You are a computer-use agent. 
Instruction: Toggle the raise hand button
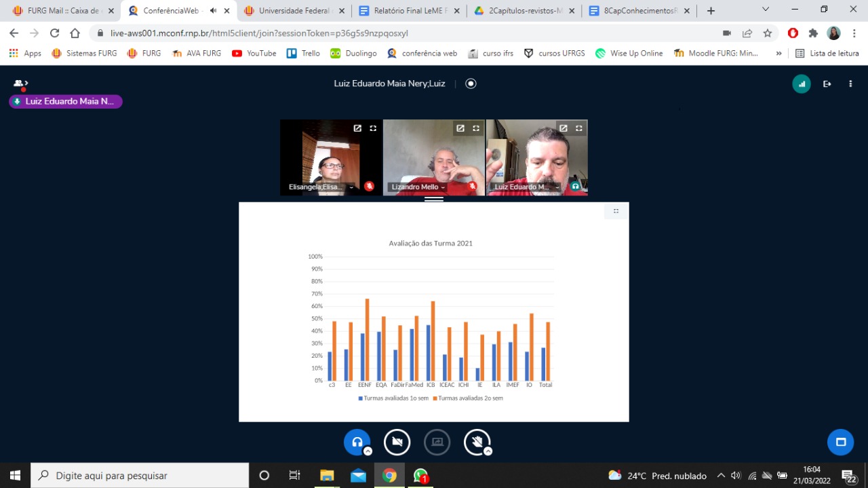[477, 442]
